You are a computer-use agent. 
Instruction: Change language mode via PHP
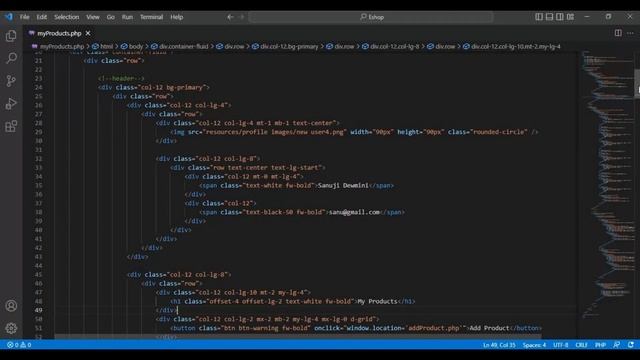[x=600, y=345]
